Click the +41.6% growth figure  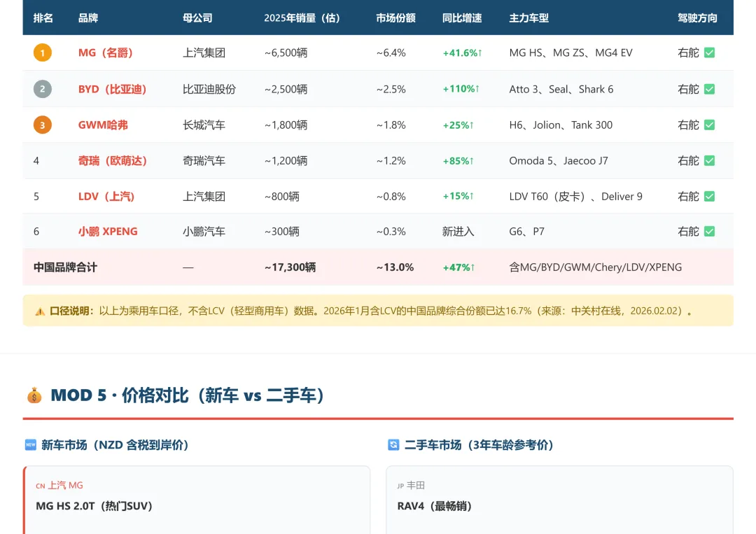[463, 53]
